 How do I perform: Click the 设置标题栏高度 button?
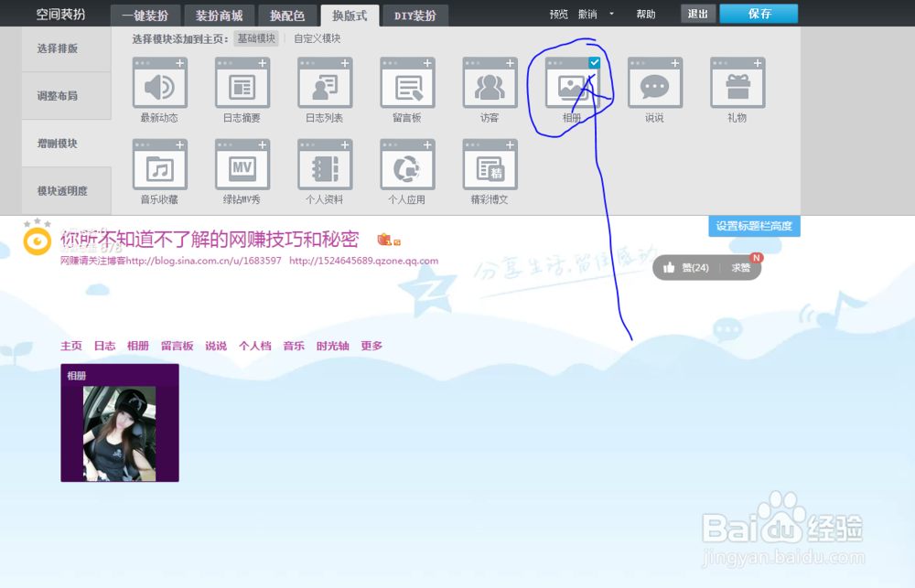pyautogui.click(x=754, y=225)
